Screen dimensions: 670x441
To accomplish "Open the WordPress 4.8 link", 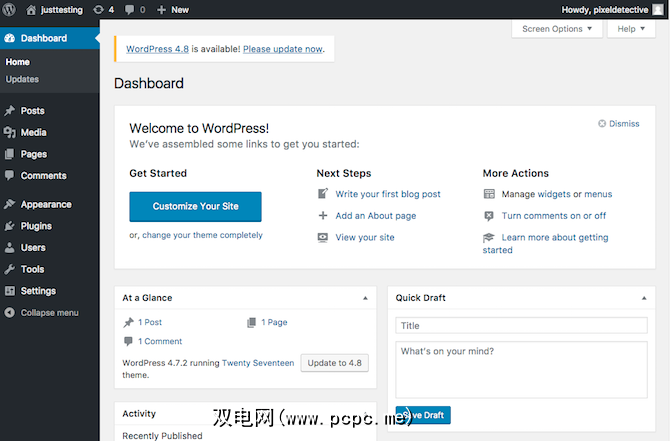I will [x=157, y=49].
